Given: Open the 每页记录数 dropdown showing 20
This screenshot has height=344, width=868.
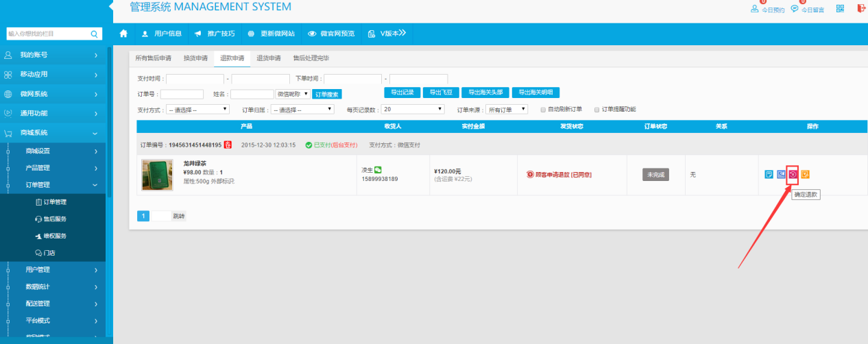Looking at the screenshot, I should 413,109.
